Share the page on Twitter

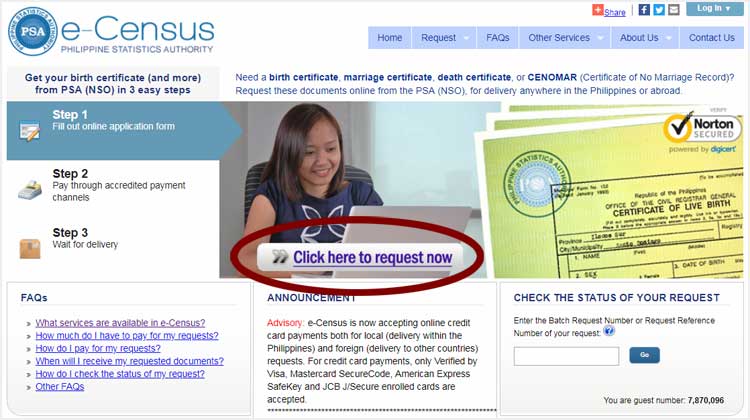coord(659,10)
